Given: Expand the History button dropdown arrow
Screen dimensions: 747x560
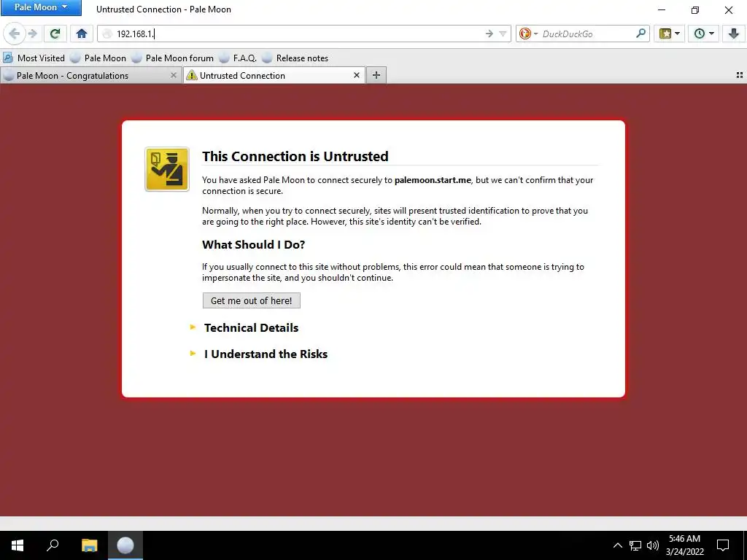Looking at the screenshot, I should click(712, 34).
